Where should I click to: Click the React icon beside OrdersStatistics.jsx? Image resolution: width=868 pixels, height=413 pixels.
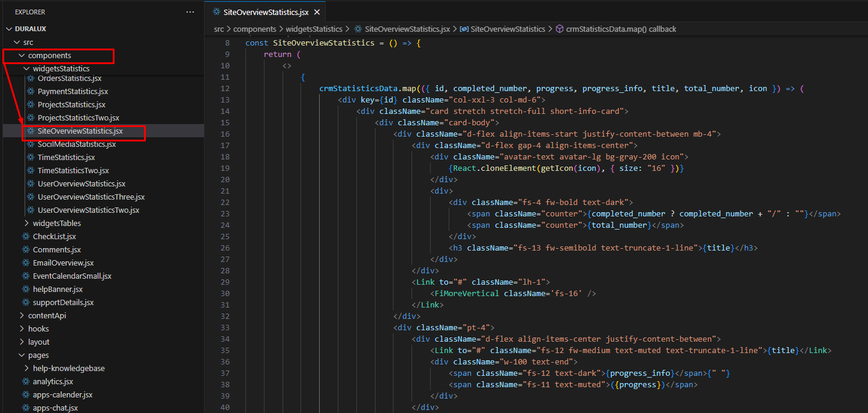point(31,79)
